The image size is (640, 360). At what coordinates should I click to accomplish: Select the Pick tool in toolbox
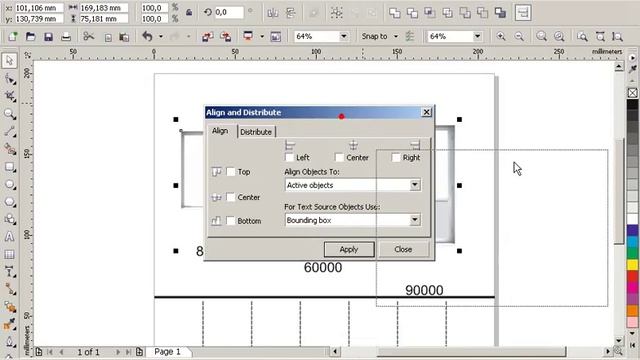[9, 60]
